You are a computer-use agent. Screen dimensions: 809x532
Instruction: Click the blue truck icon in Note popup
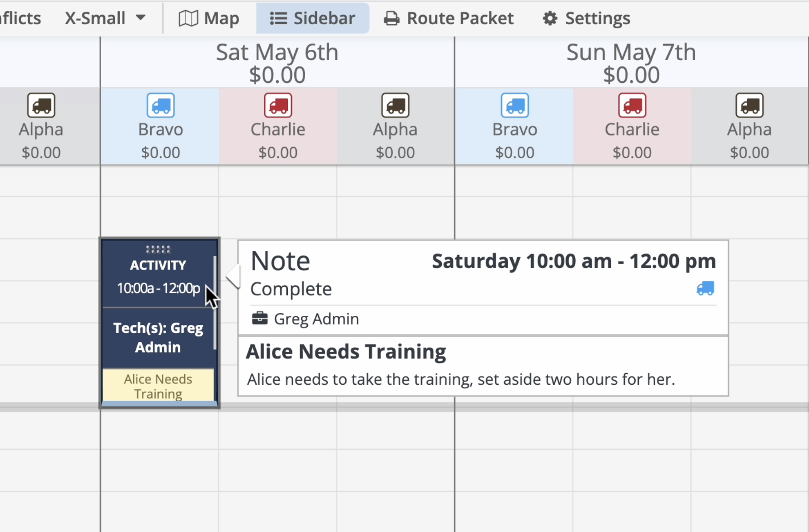[x=705, y=289]
